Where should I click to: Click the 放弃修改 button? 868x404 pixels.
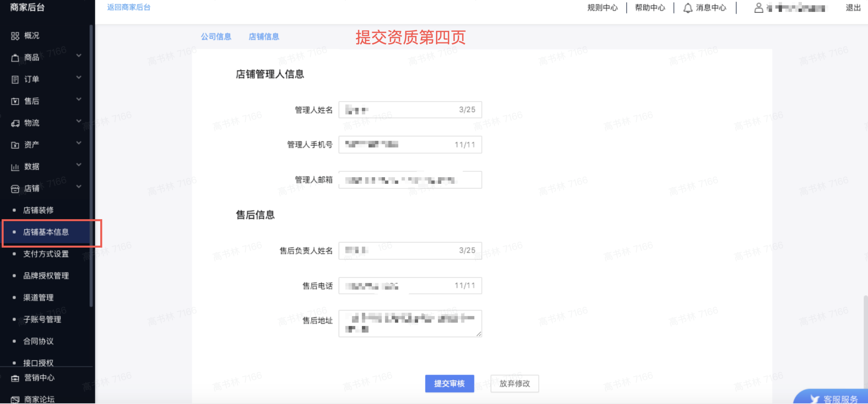(515, 384)
